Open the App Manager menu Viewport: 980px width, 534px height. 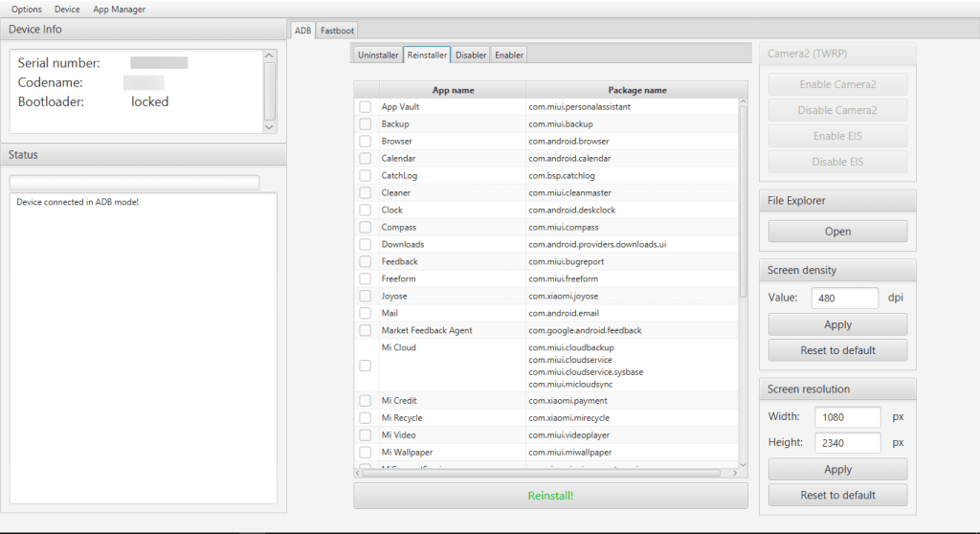[x=120, y=10]
